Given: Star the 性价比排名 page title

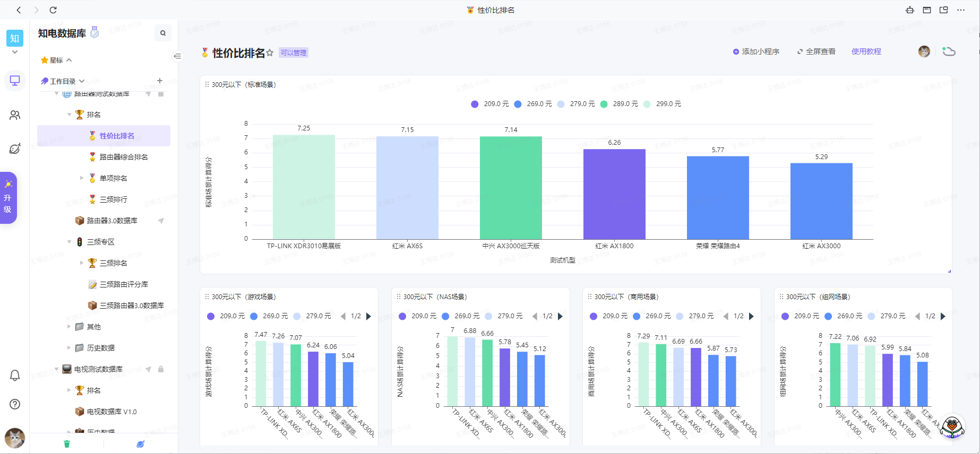Looking at the screenshot, I should (x=270, y=53).
